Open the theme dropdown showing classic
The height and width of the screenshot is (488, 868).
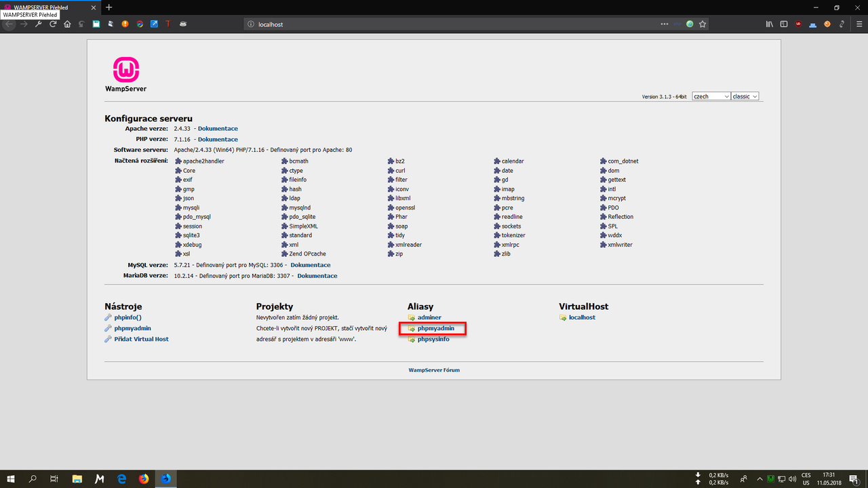(745, 96)
